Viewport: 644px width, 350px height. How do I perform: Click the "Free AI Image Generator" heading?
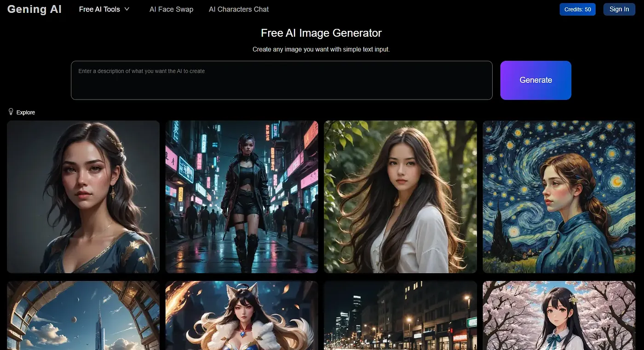point(321,33)
